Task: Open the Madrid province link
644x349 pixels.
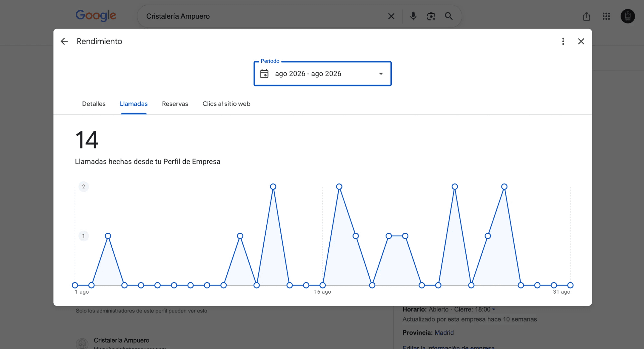Action: (444, 333)
